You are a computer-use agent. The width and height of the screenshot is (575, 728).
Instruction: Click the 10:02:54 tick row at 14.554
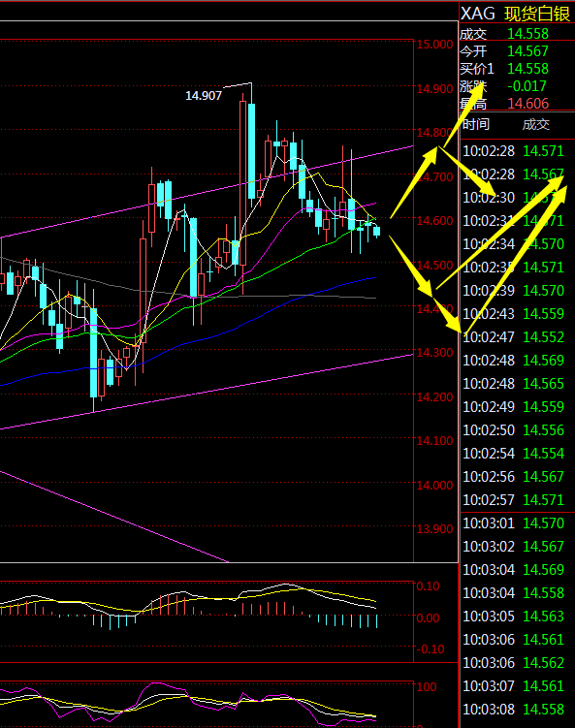513,453
